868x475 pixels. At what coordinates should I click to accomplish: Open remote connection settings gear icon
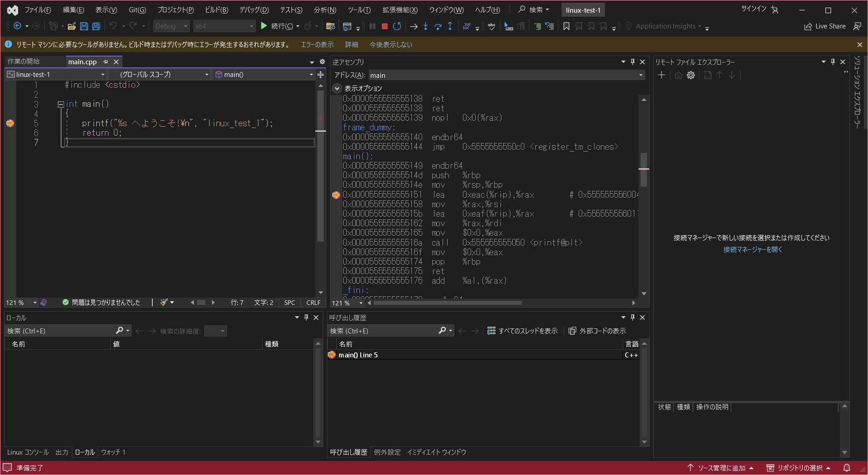pyautogui.click(x=690, y=75)
